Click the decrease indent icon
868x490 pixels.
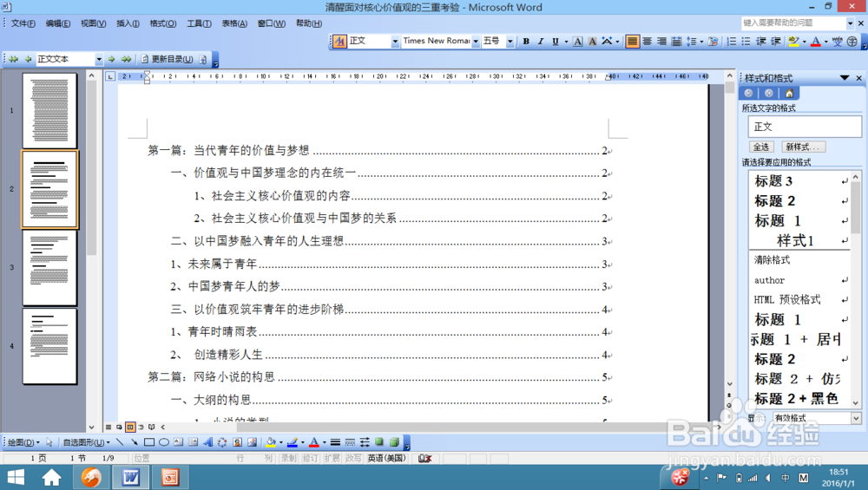pos(761,42)
